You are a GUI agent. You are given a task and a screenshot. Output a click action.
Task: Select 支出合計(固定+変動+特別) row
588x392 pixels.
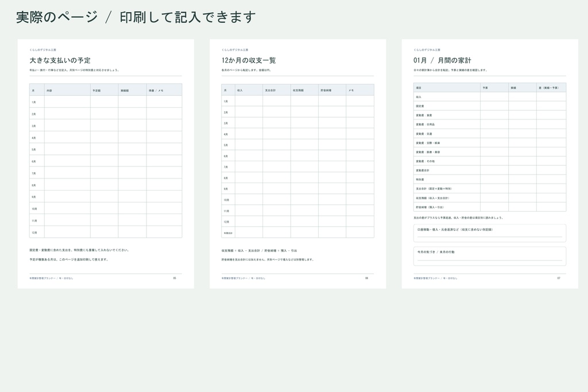click(x=490, y=188)
